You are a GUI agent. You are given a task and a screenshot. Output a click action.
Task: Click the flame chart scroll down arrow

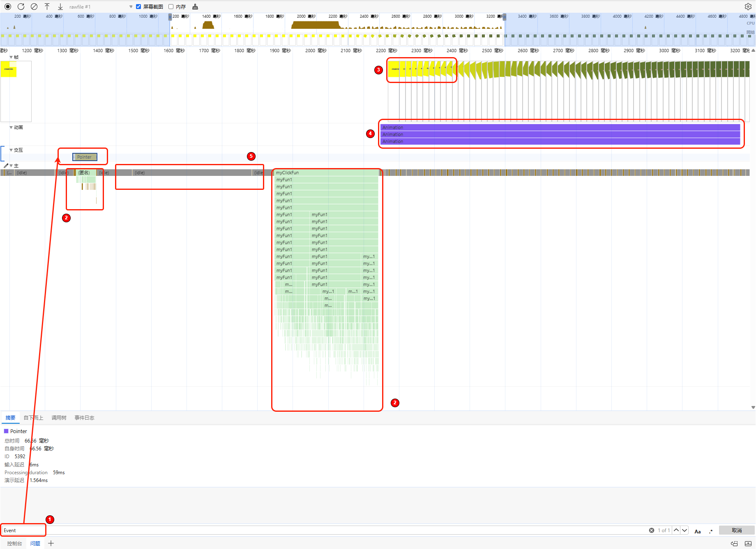point(753,407)
